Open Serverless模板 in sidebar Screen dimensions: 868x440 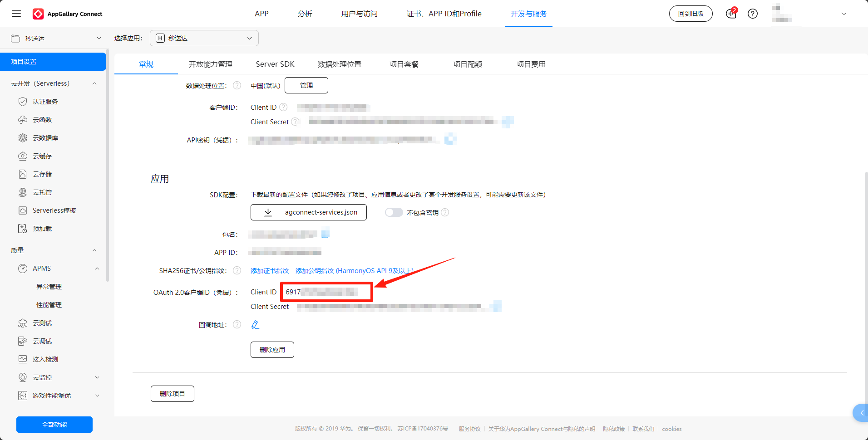54,210
